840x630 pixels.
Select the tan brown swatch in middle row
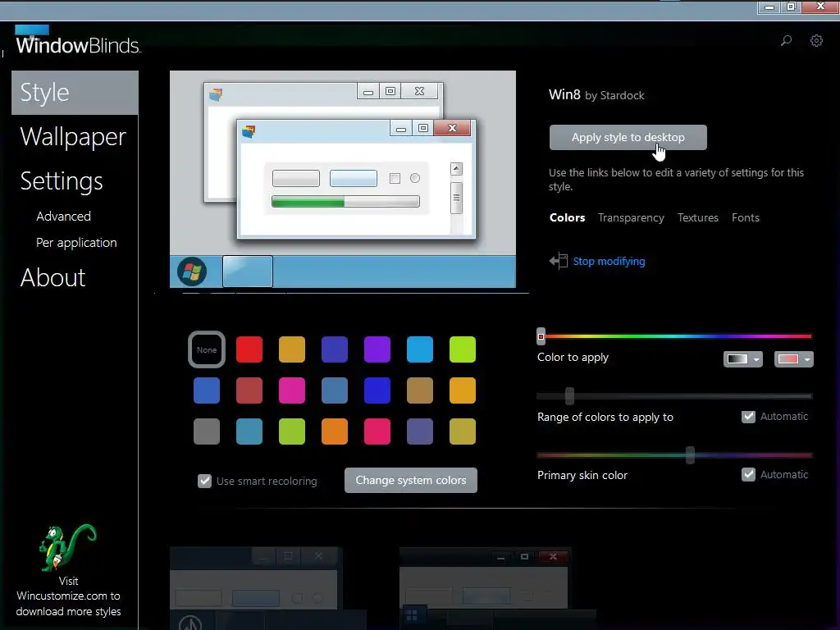420,390
